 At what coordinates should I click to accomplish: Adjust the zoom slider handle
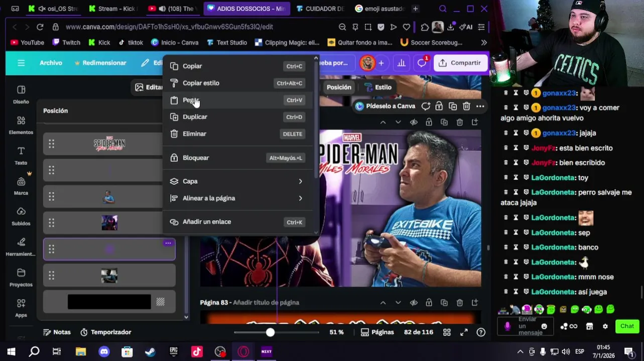[x=270, y=332]
